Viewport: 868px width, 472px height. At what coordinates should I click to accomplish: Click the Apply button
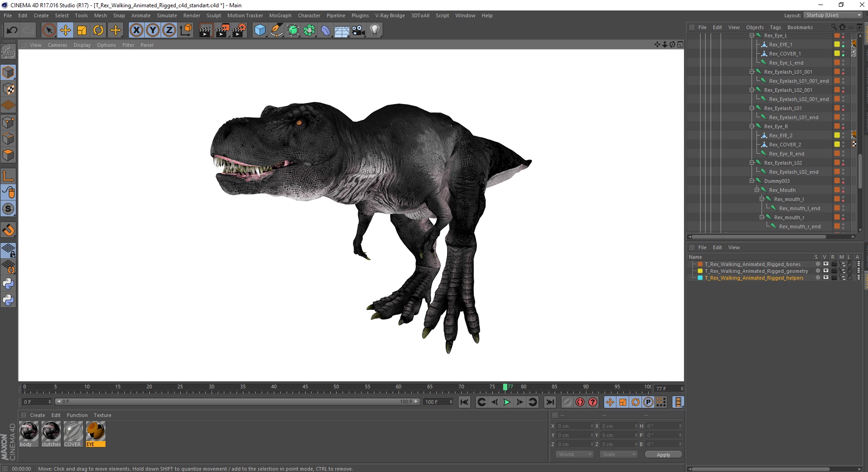[x=663, y=455]
